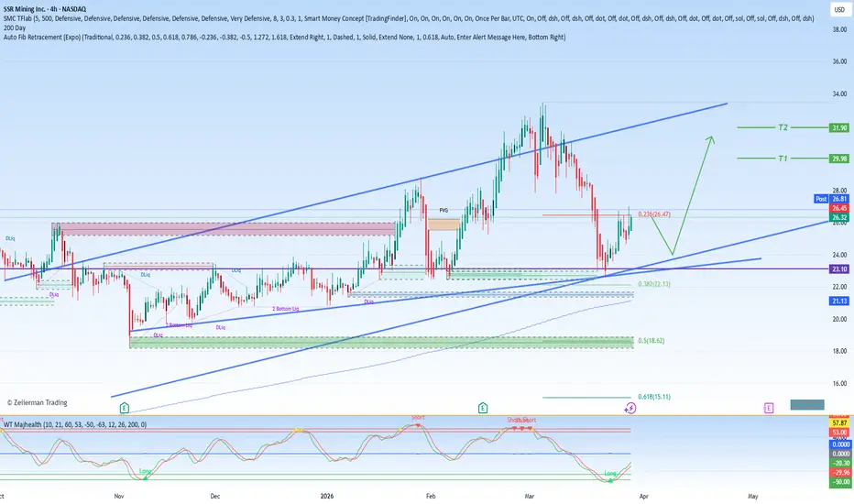Select the Auto Fib Retracement indicator legend
This screenshot has height=504, width=854.
coord(284,37)
